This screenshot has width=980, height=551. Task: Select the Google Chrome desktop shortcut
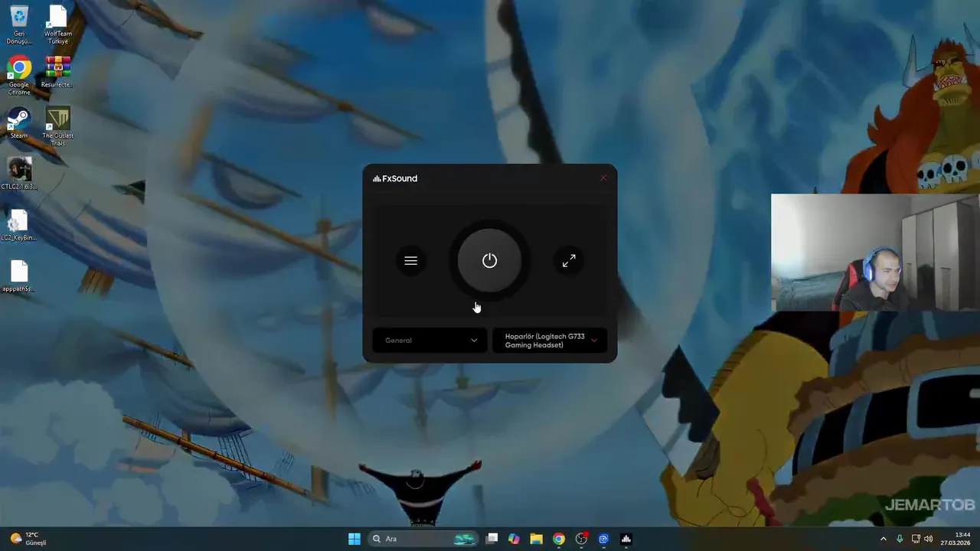tap(19, 76)
